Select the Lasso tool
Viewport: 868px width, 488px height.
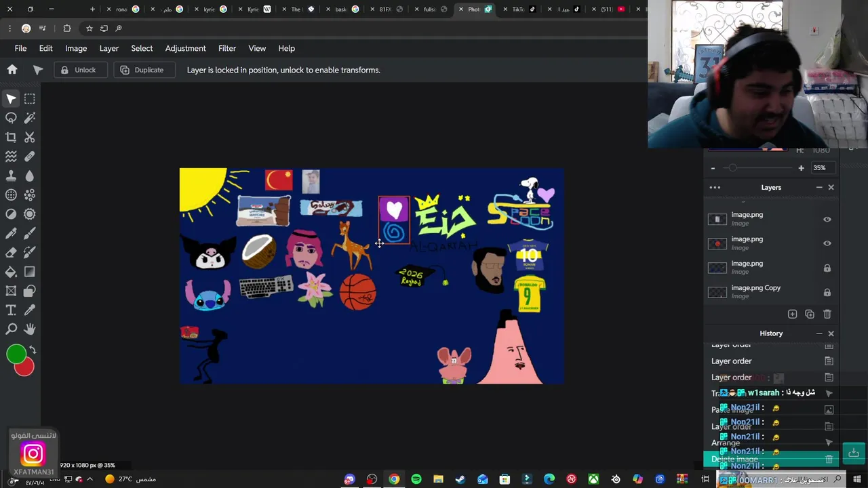11,118
